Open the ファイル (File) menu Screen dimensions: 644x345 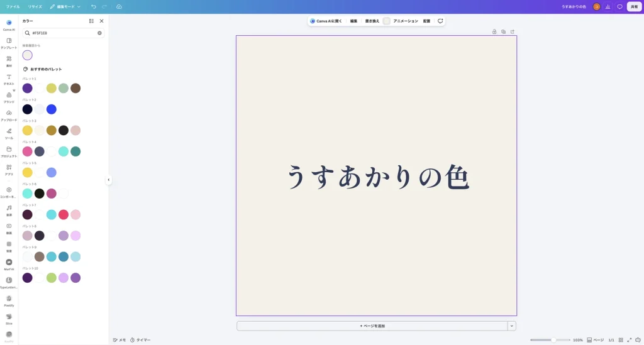coord(13,6)
